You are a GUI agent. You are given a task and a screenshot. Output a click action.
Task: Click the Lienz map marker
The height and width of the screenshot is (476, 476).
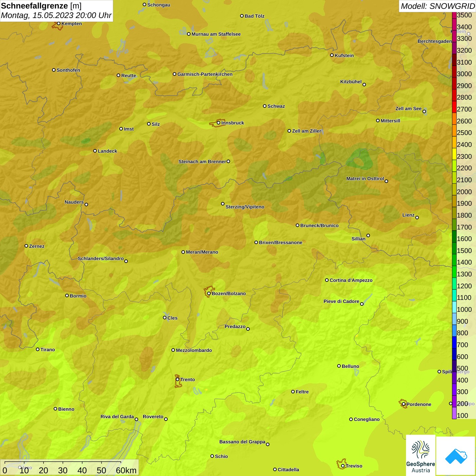(x=417, y=218)
